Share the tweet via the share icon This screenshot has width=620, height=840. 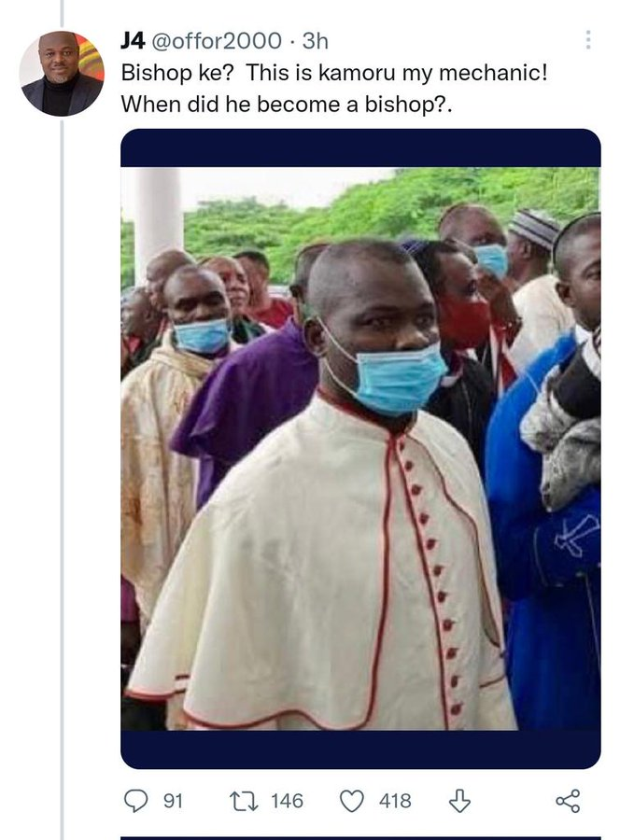567,800
